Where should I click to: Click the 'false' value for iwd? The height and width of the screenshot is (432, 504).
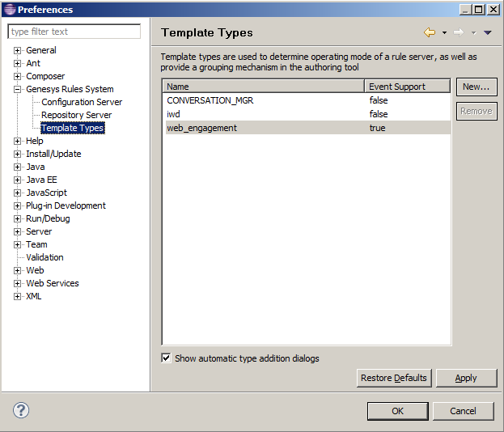(379, 114)
